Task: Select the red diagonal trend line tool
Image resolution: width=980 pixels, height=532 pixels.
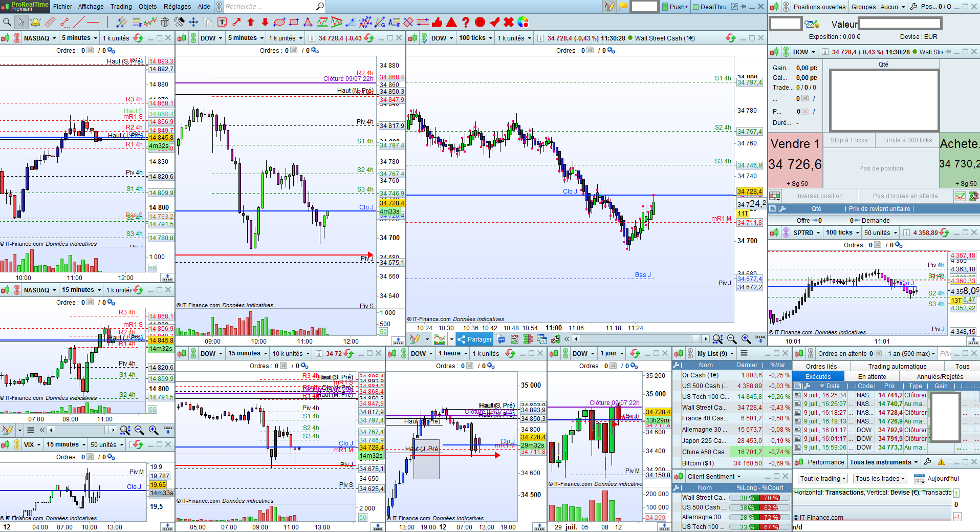Action: 78,22
